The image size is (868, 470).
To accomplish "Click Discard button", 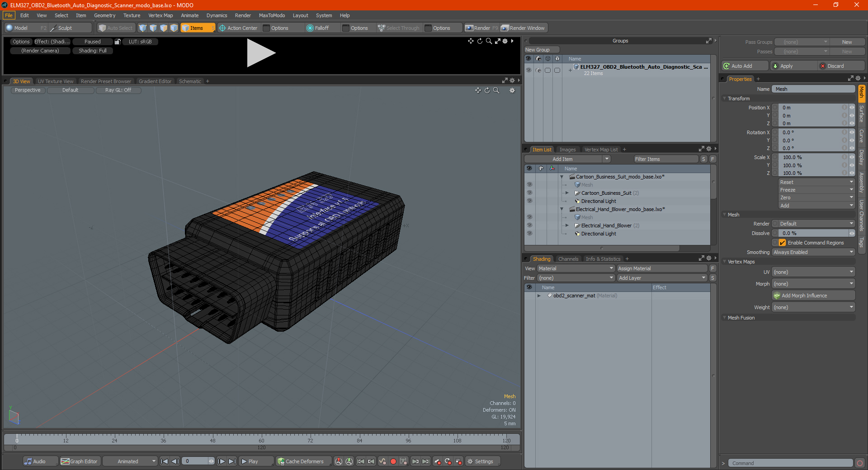I will click(842, 66).
